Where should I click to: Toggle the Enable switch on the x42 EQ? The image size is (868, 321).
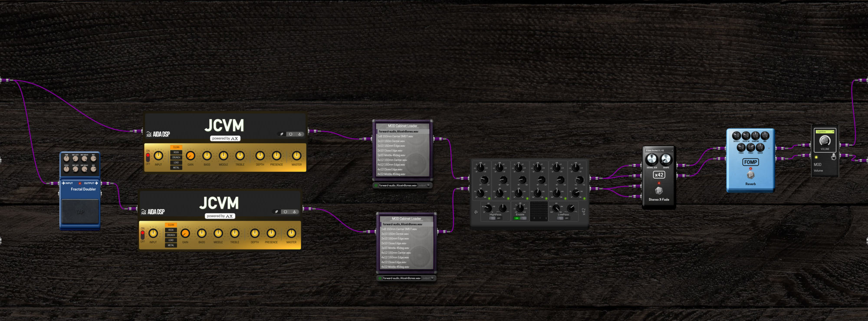[x=520, y=218]
